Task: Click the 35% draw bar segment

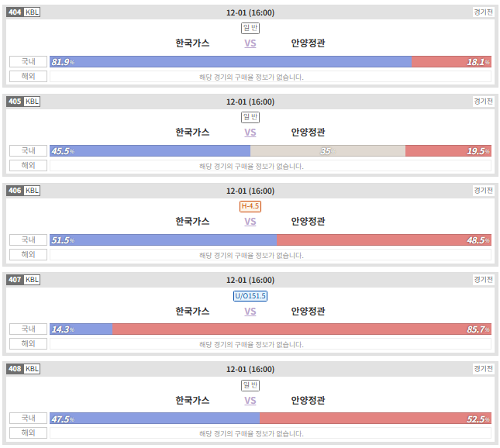Action: [328, 151]
